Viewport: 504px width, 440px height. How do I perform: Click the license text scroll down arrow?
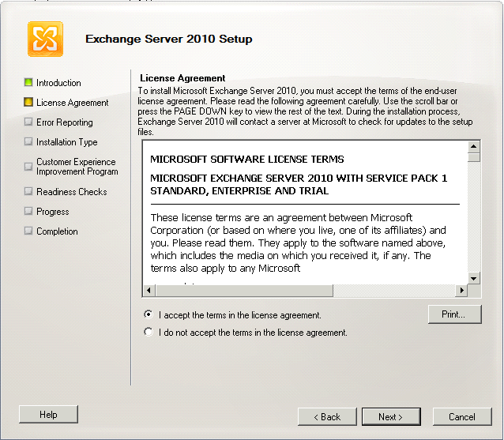[x=473, y=278]
